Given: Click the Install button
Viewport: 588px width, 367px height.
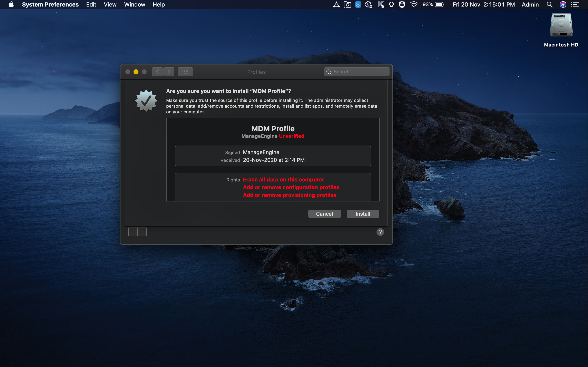Looking at the screenshot, I should 363,214.
